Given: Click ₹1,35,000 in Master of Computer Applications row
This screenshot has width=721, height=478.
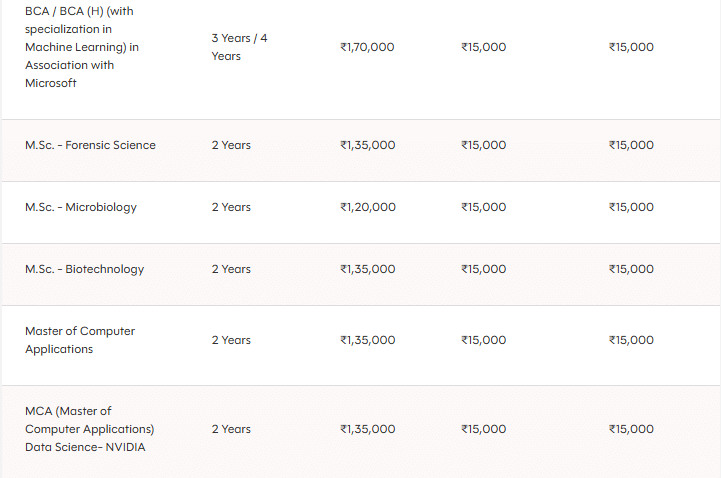Looking at the screenshot, I should coord(368,340).
